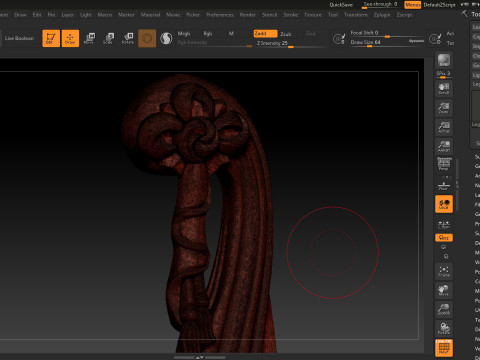Open the Texture menu

click(x=313, y=15)
